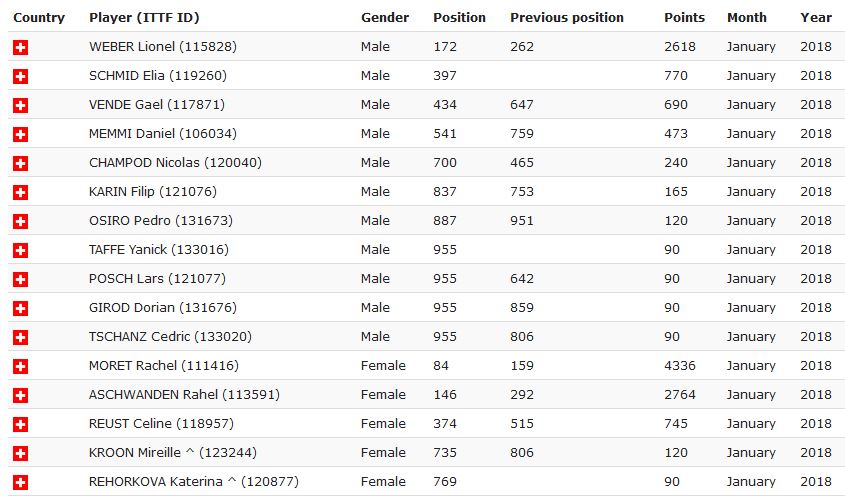Click the flag icon next to POSCH Lars
The height and width of the screenshot is (498, 845).
pyautogui.click(x=20, y=279)
